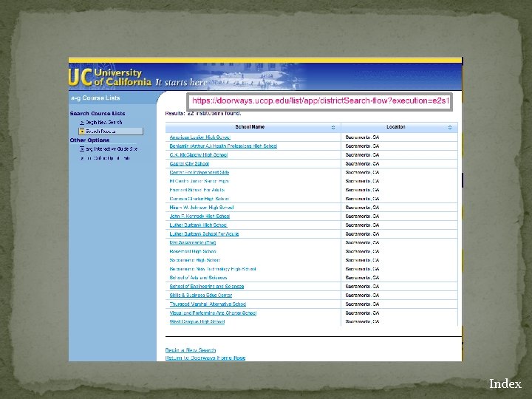Click Sacramento, CA in the West Campus row
This screenshot has width=532, height=399.
click(x=362, y=321)
